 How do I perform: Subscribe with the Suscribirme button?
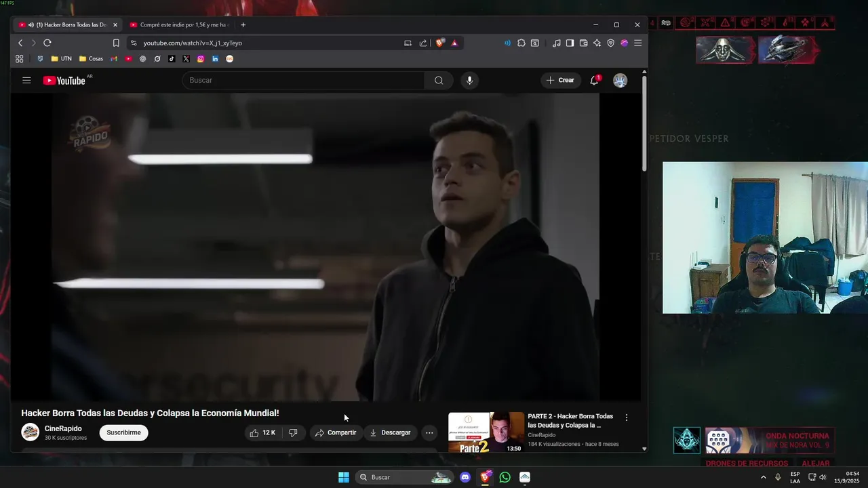tap(123, 432)
